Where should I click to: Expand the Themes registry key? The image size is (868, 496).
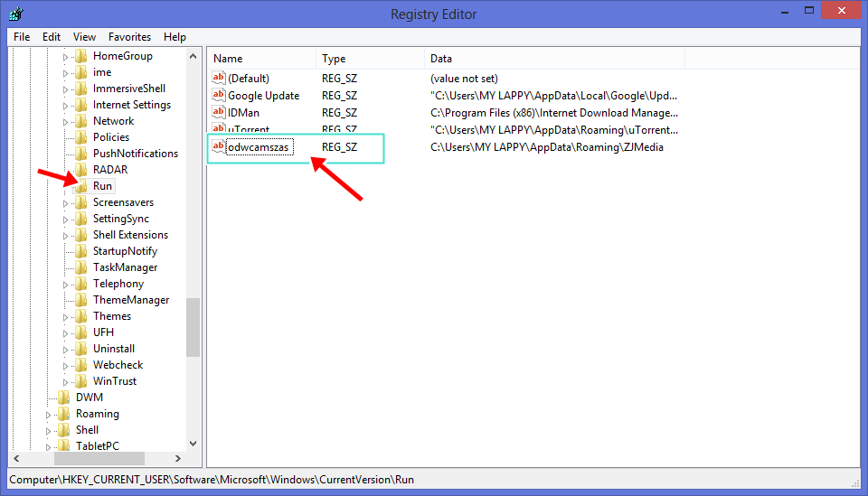[65, 317]
